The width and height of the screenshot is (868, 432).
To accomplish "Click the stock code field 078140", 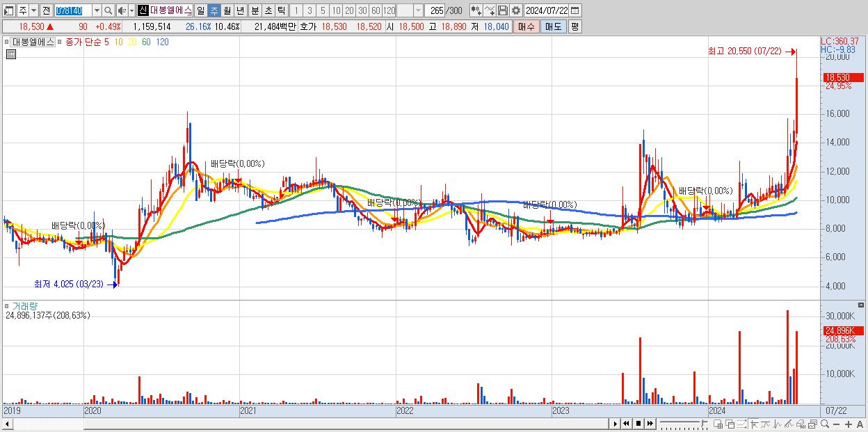I will pos(72,10).
